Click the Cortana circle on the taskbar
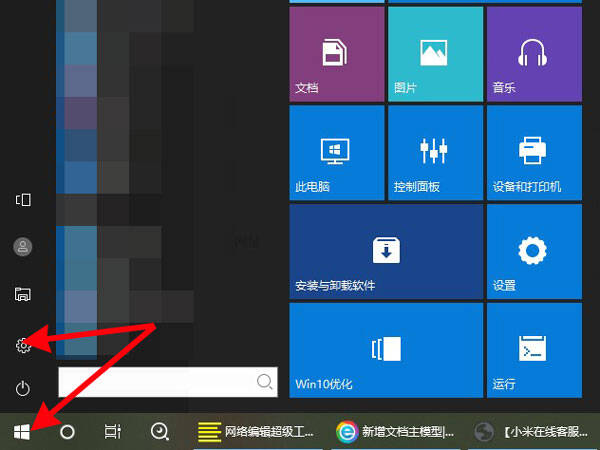The height and width of the screenshot is (450, 600). [67, 432]
